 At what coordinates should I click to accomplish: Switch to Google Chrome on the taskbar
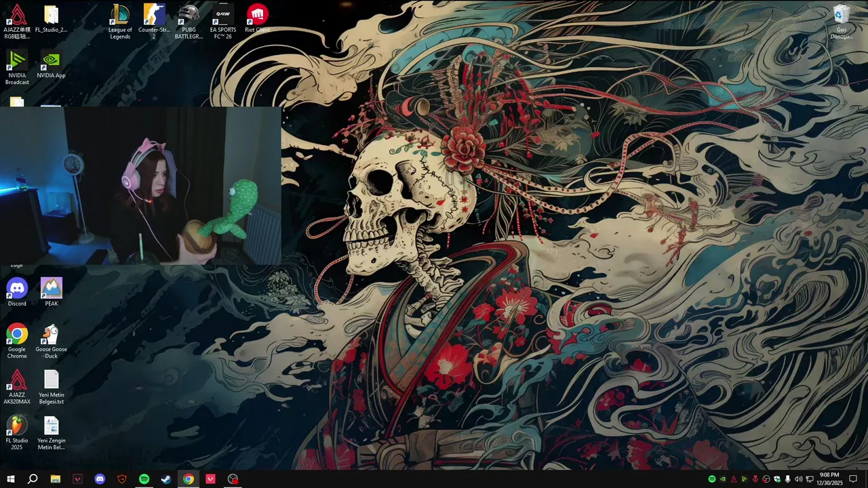click(x=189, y=479)
